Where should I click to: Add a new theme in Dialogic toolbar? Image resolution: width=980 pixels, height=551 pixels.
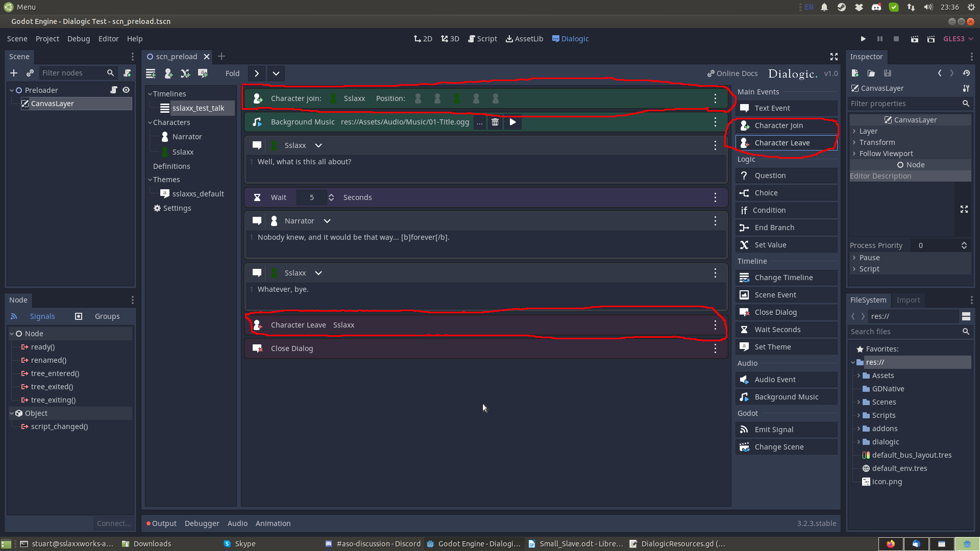coord(203,73)
